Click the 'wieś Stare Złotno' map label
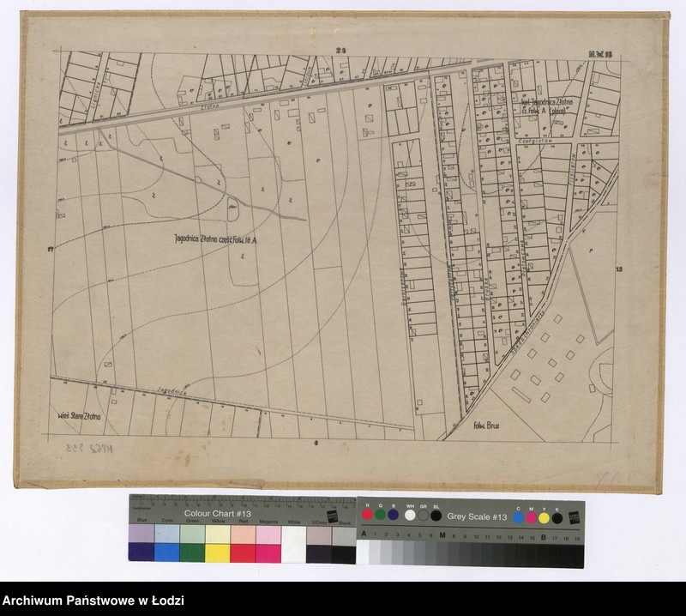 [x=79, y=417]
